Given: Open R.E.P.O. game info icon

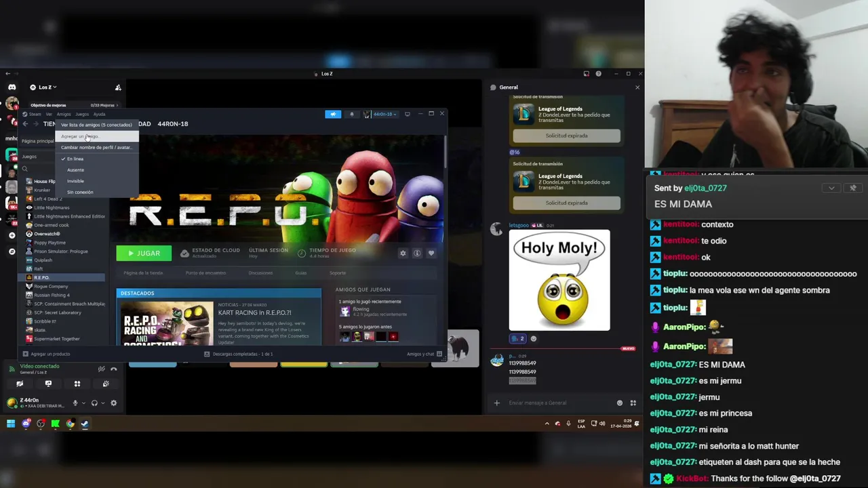Looking at the screenshot, I should (x=417, y=253).
